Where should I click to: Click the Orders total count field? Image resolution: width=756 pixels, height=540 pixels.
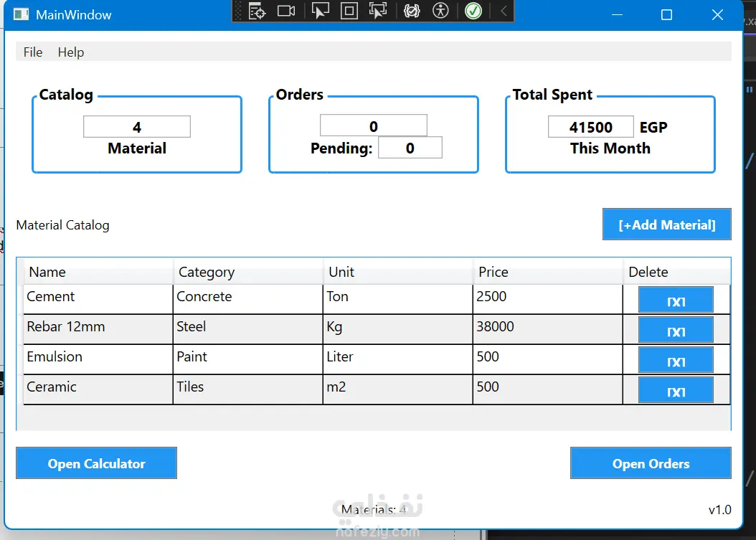[x=374, y=125]
